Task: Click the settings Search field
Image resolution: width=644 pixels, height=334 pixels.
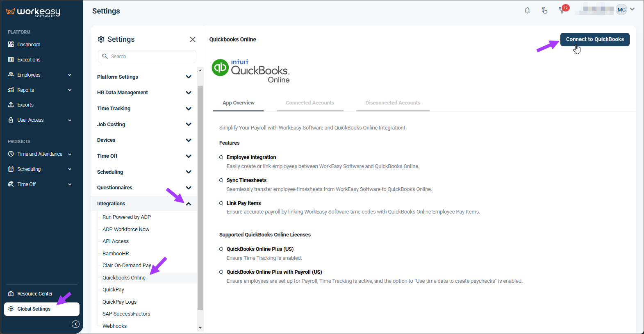Action: (147, 57)
